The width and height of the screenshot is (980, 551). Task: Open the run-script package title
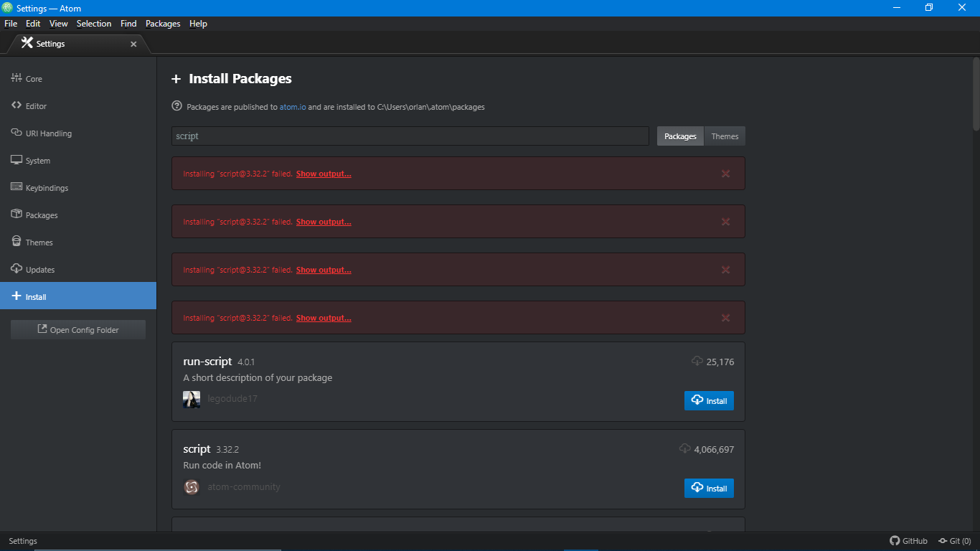click(x=207, y=362)
